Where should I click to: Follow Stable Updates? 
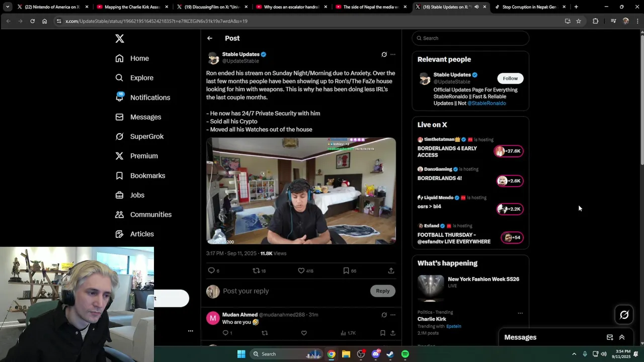click(x=510, y=78)
